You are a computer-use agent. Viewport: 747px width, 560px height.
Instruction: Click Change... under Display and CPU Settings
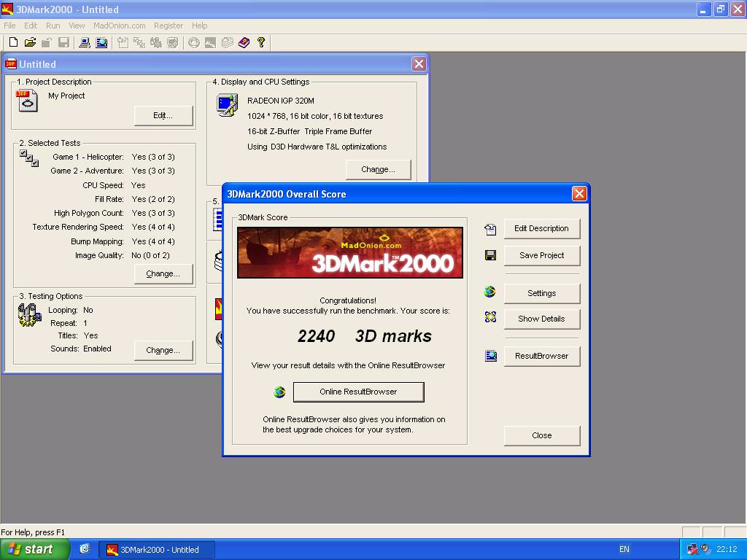click(x=379, y=169)
